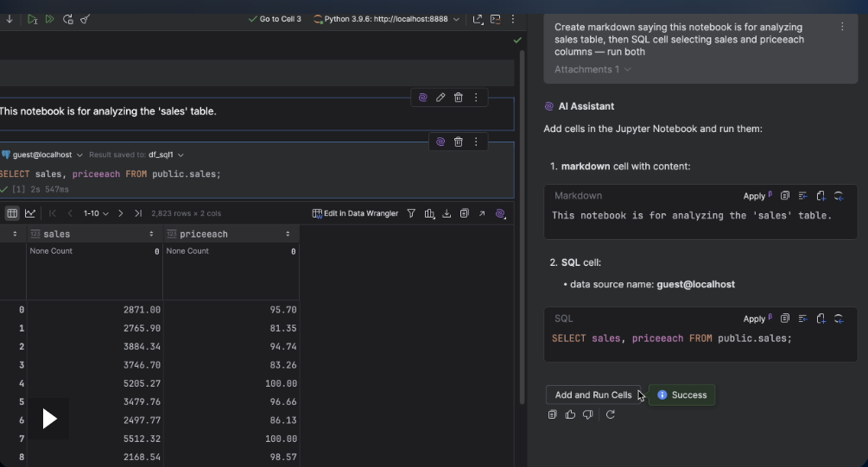Image resolution: width=868 pixels, height=467 pixels.
Task: Click the Run All cells icon
Action: tap(50, 19)
